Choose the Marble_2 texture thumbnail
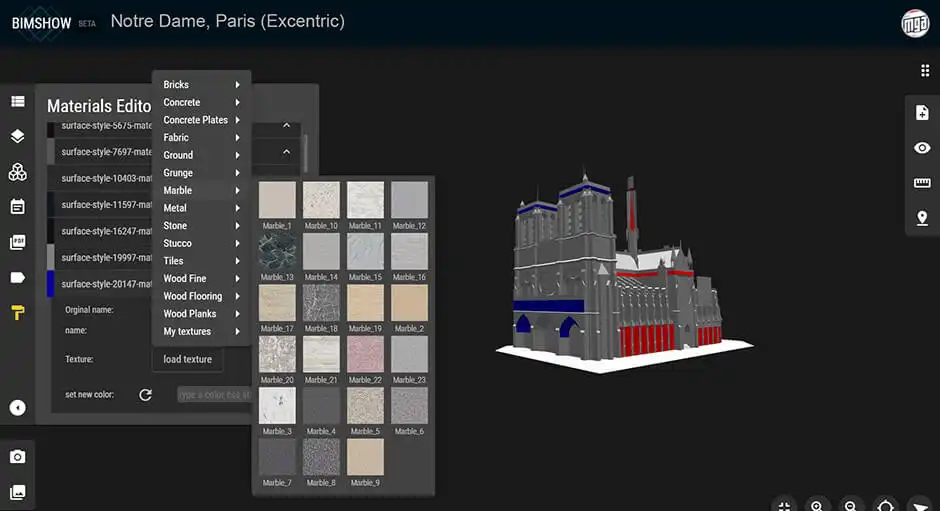The image size is (940, 511). tap(409, 303)
